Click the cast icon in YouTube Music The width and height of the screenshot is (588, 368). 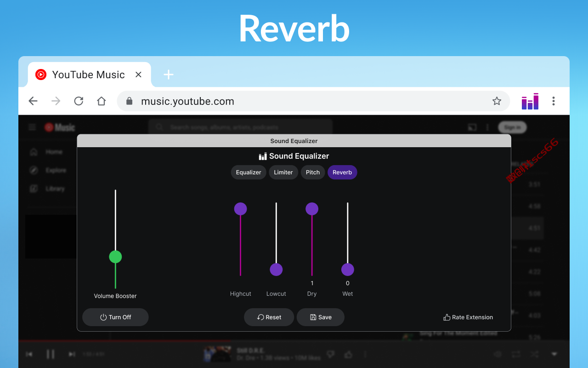click(472, 127)
